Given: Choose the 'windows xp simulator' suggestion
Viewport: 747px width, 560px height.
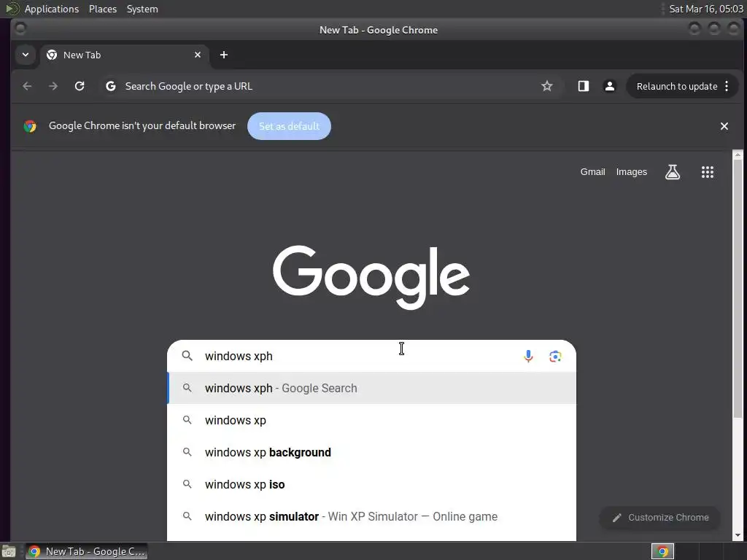Looking at the screenshot, I should [371, 517].
